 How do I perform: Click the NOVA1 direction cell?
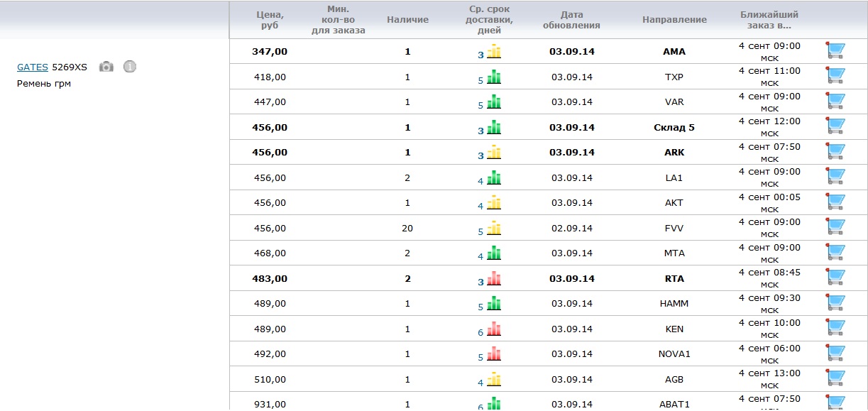point(674,354)
